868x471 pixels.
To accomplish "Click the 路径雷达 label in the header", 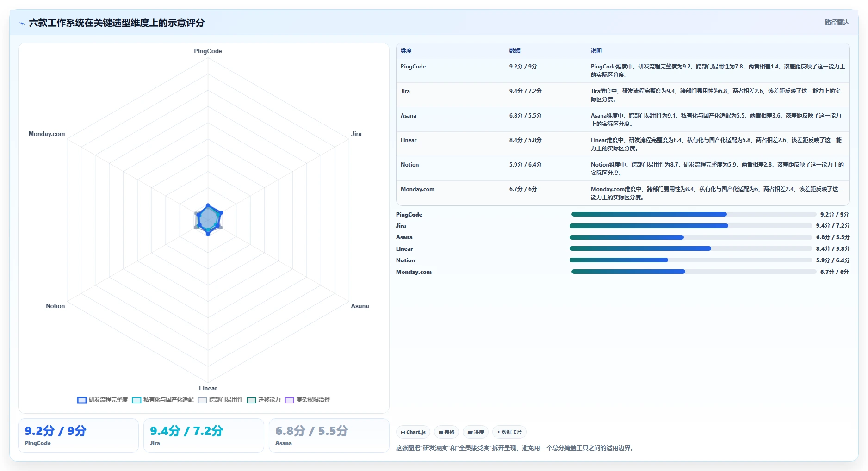I will (837, 22).
